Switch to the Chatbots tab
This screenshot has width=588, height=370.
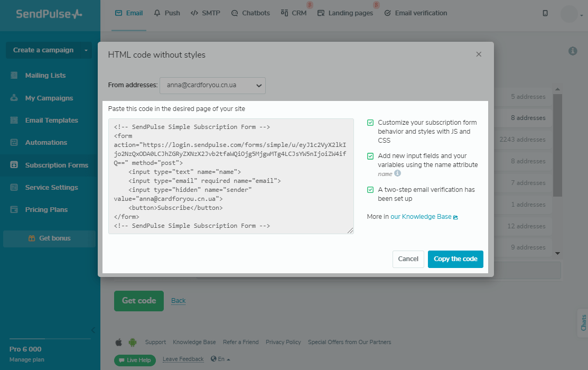pyautogui.click(x=250, y=13)
